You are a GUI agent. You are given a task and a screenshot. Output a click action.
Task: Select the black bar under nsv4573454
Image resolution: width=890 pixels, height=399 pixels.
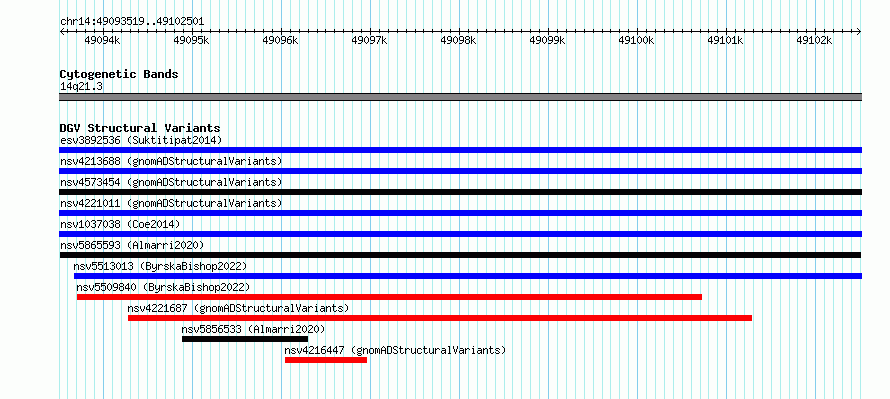460,192
